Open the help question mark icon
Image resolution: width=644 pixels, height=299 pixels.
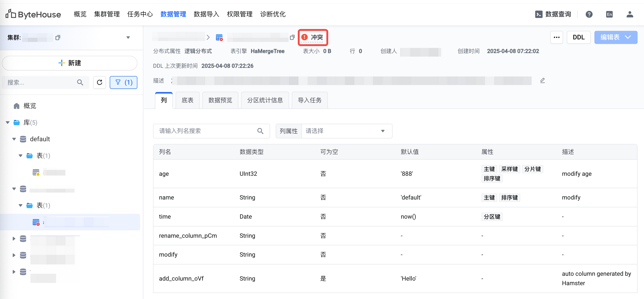(589, 14)
